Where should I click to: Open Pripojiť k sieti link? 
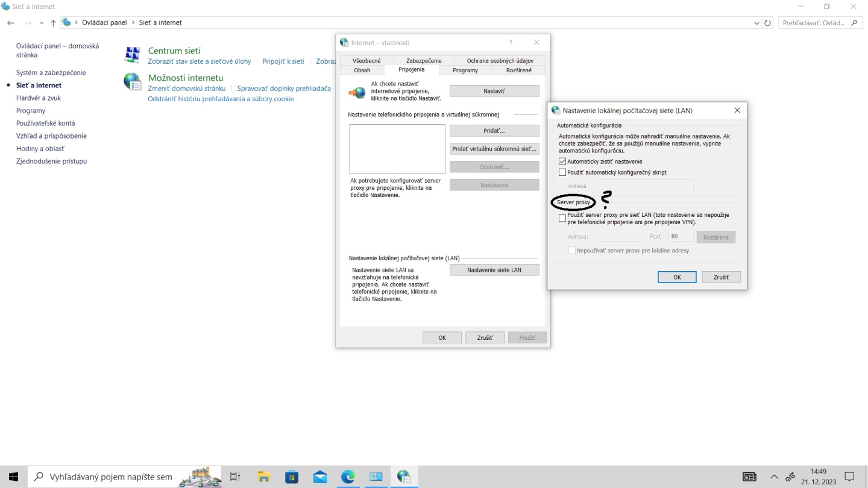click(x=283, y=61)
